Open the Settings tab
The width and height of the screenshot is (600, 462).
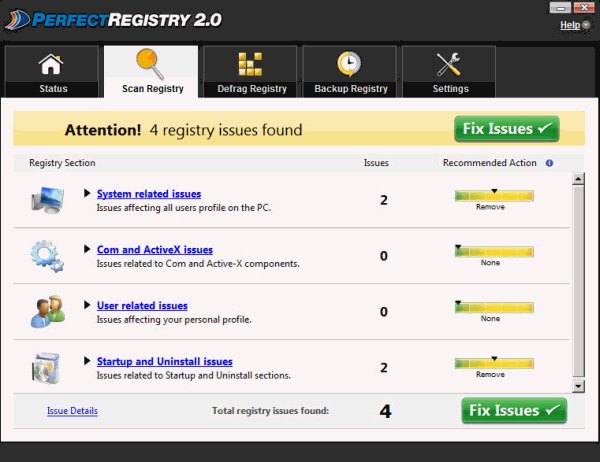tap(449, 72)
